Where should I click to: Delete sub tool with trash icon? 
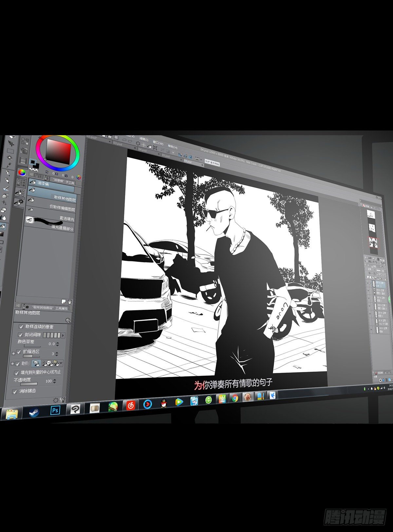point(69,302)
